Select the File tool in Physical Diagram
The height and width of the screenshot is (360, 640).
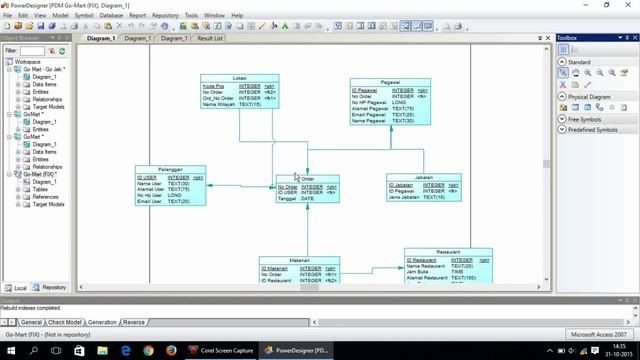[x=624, y=108]
